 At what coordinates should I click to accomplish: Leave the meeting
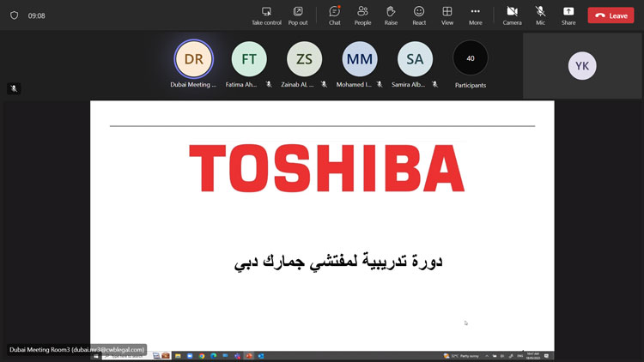click(x=611, y=15)
